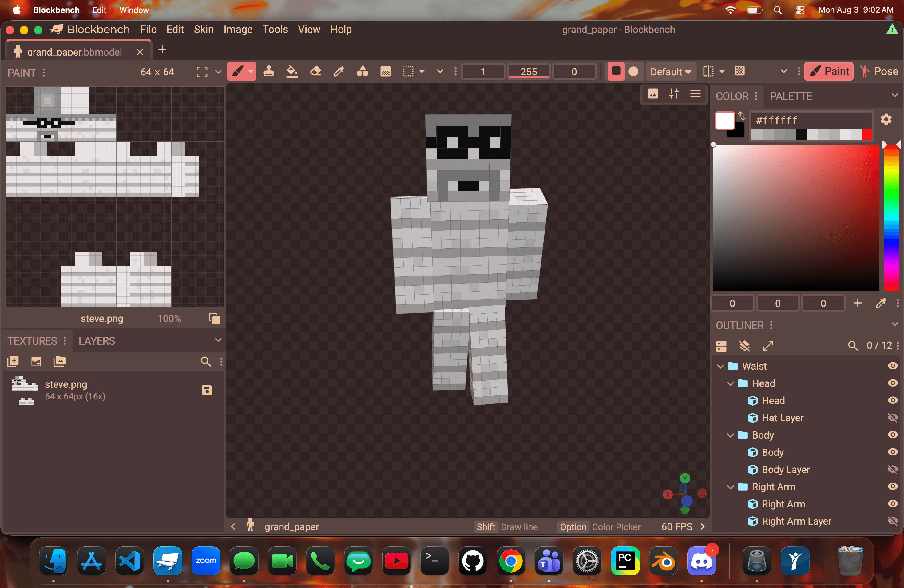Toggle visibility of the Head cube
This screenshot has width=904, height=588.
click(893, 400)
